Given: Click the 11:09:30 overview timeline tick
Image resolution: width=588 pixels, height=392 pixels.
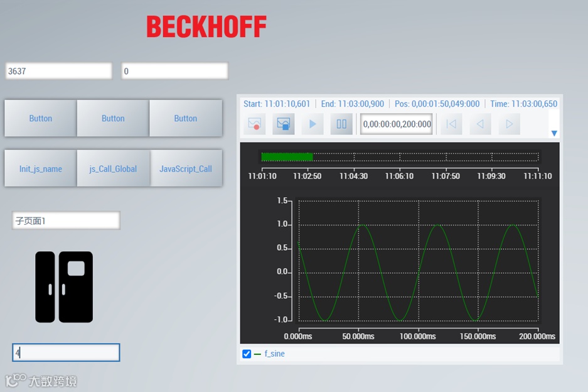Looking at the screenshot, I should 491,176.
